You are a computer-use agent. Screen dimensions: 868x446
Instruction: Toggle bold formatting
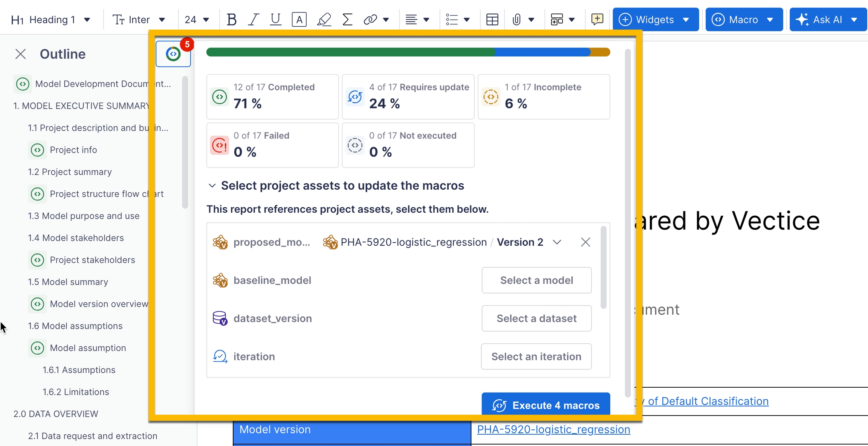pos(231,20)
